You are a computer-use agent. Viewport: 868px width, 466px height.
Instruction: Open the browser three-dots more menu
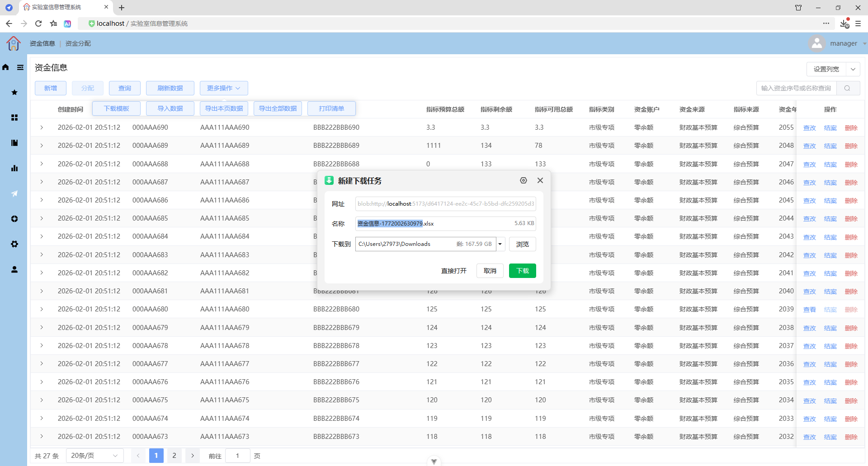tap(826, 24)
